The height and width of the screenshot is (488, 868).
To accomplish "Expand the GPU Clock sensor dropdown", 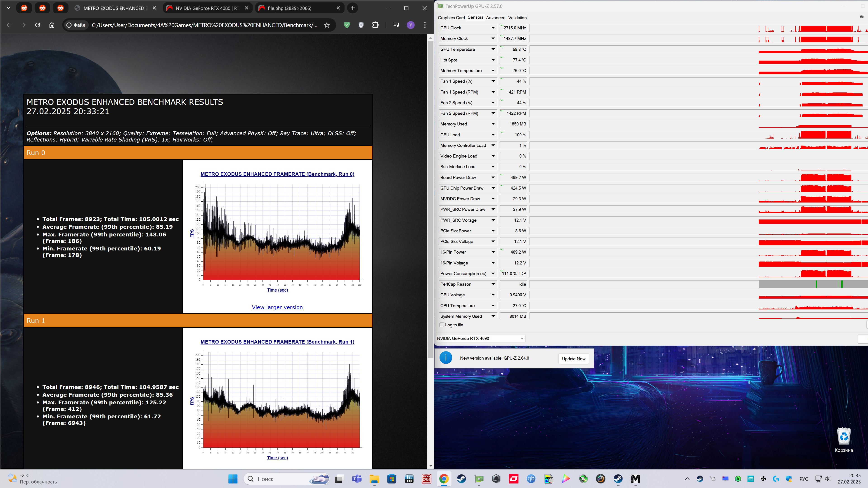I will click(x=493, y=28).
